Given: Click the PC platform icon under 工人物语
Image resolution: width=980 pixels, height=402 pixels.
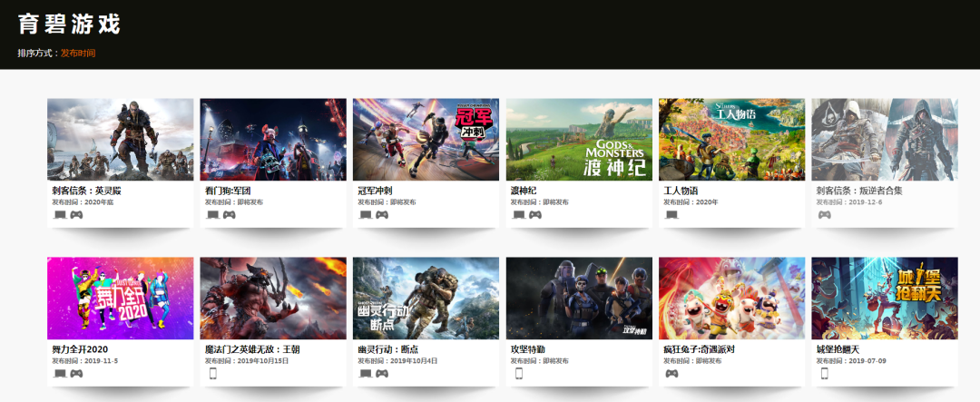Looking at the screenshot, I should click(671, 215).
